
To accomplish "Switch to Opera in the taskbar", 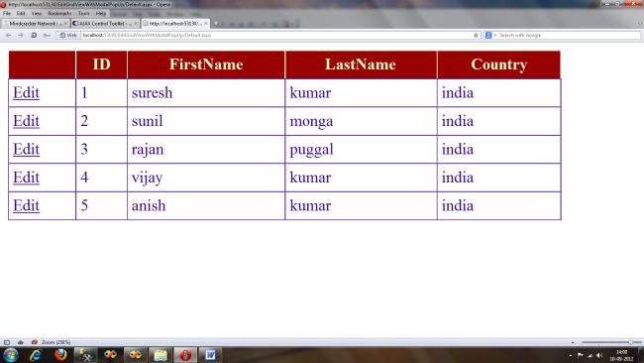I will point(185,355).
